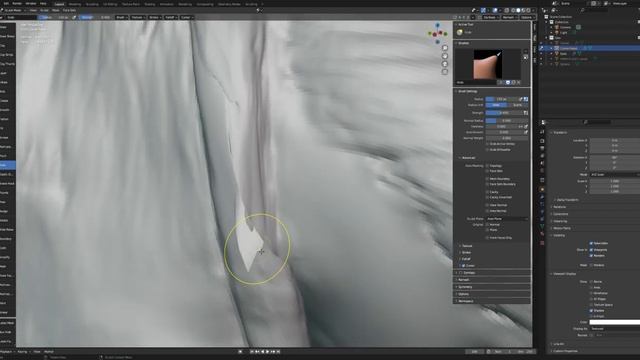Open the Sculpt Plane dropdown
Screen dimensions: 640x360
click(x=507, y=219)
